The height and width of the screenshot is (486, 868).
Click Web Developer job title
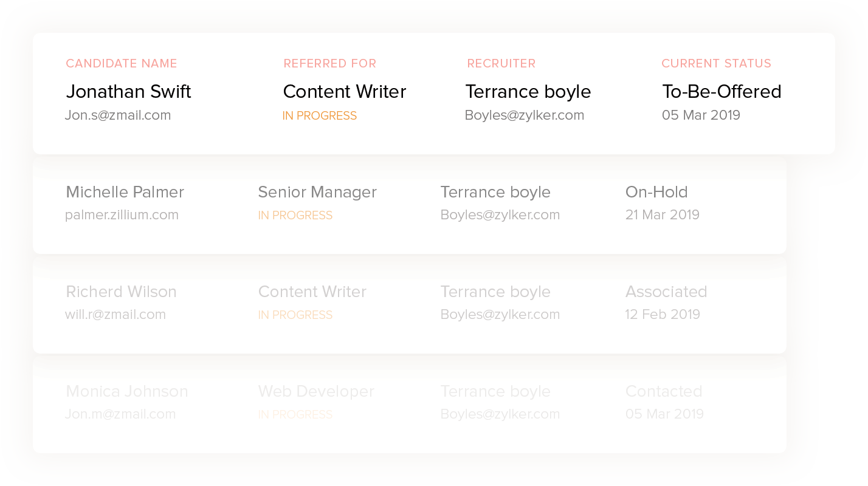(315, 392)
